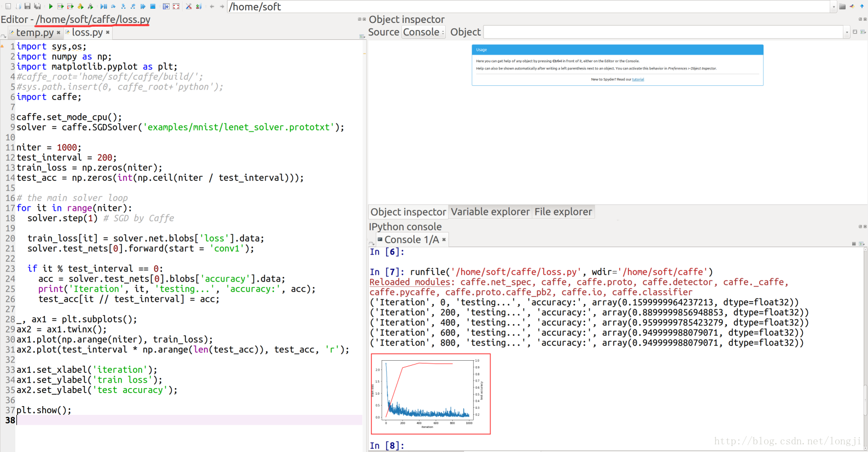Open the editor options menu
This screenshot has height=452, width=868.
coord(362,37)
